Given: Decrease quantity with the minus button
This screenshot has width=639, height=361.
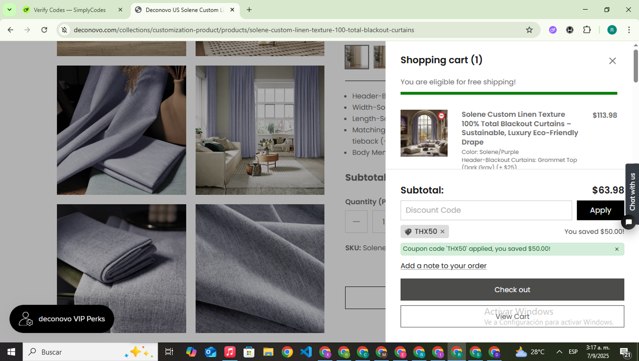Looking at the screenshot, I should [356, 222].
